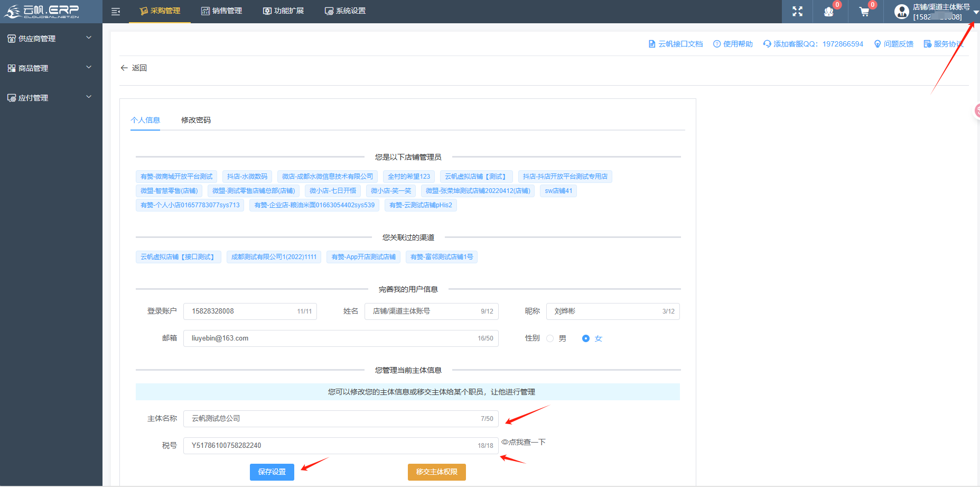The image size is (980, 487).
Task: Collapse the sidebar with the menu icon
Action: (116, 12)
